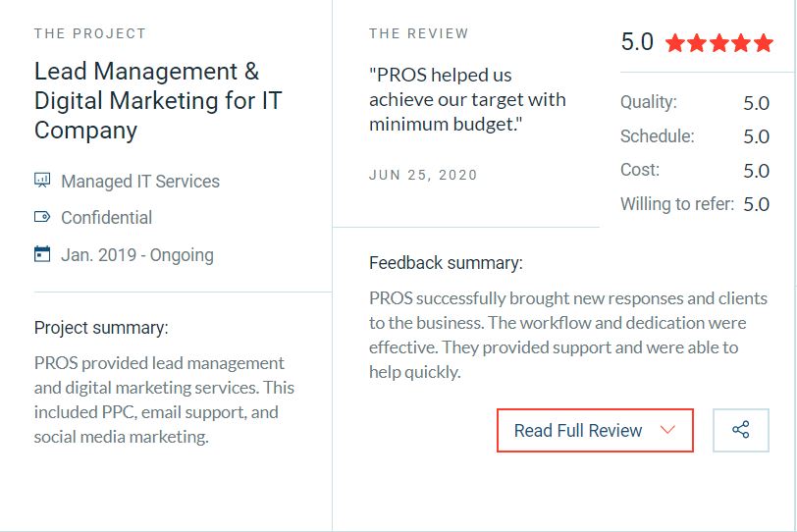Click the share icon button
The height and width of the screenshot is (532, 797).
click(x=741, y=430)
